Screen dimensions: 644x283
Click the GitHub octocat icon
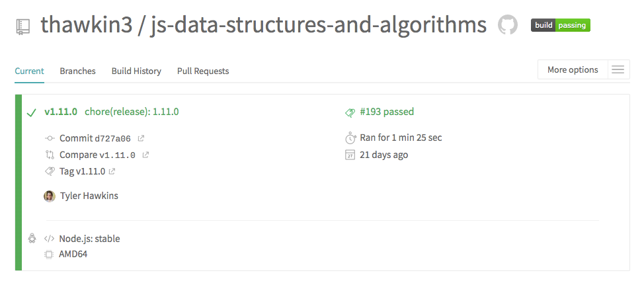pyautogui.click(x=507, y=25)
